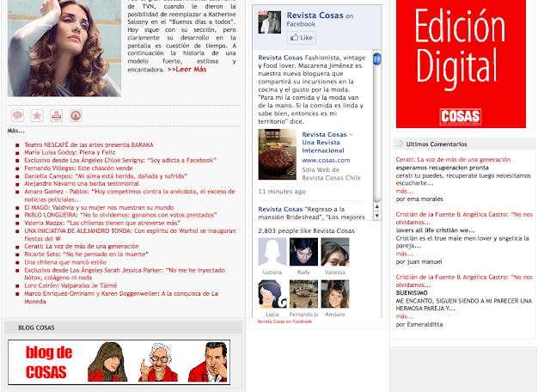Click the 2,803 people like Revista Cosas text
The height and width of the screenshot is (392, 550).
306,231
